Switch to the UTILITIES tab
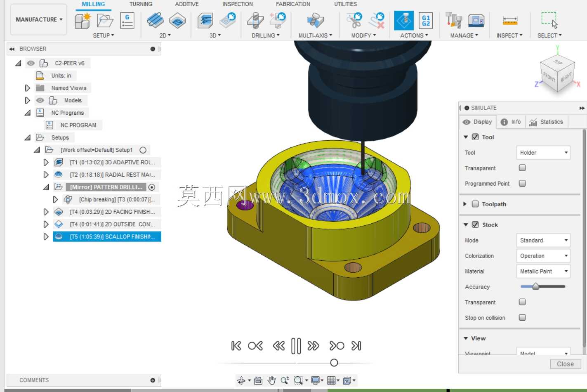 click(346, 4)
